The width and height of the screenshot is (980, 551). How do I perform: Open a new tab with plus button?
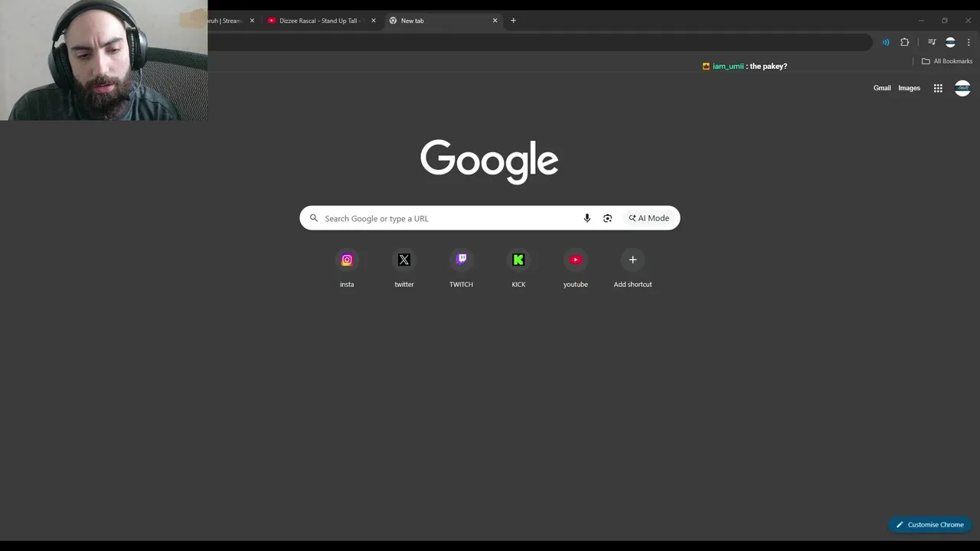pyautogui.click(x=513, y=21)
